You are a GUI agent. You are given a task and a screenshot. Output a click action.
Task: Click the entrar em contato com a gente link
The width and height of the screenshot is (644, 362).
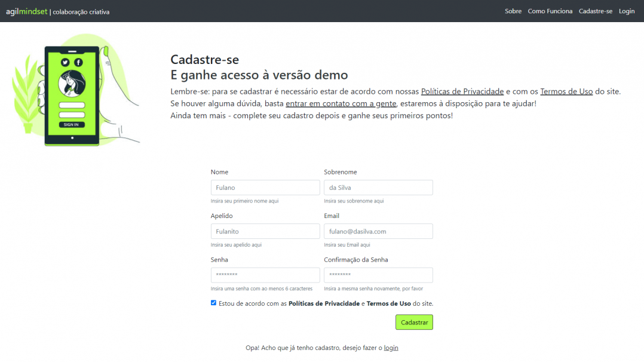pos(341,103)
